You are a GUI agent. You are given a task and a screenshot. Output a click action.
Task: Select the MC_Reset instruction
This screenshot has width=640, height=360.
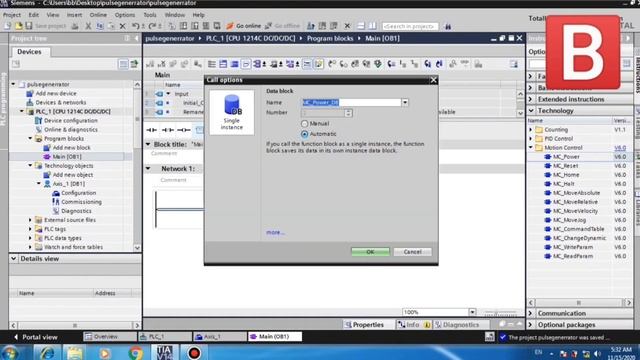[x=565, y=166]
